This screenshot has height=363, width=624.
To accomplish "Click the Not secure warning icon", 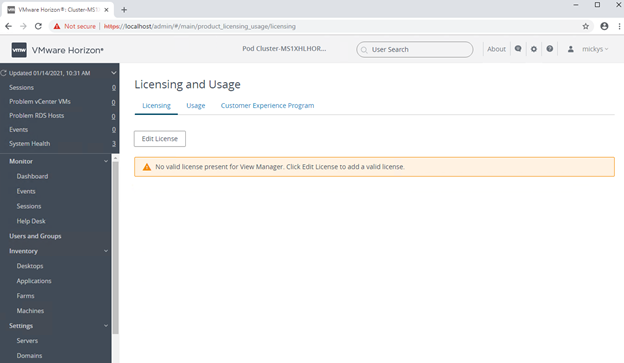I will click(57, 26).
